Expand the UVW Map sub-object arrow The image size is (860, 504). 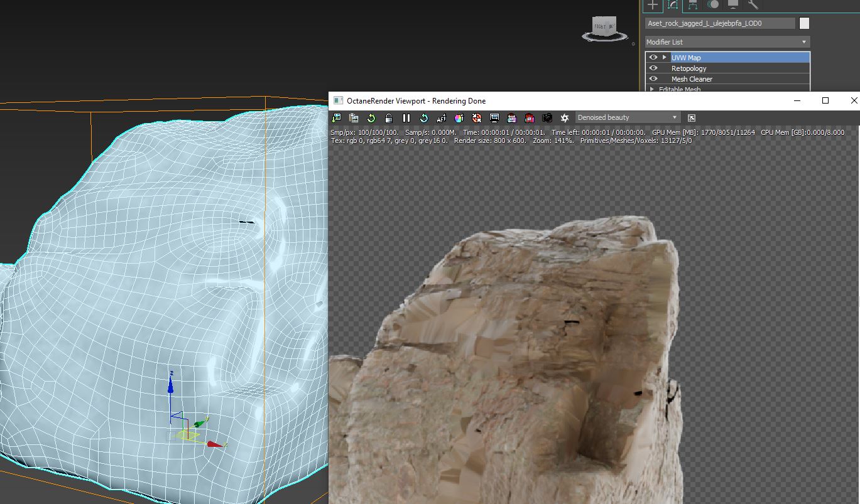coord(664,58)
